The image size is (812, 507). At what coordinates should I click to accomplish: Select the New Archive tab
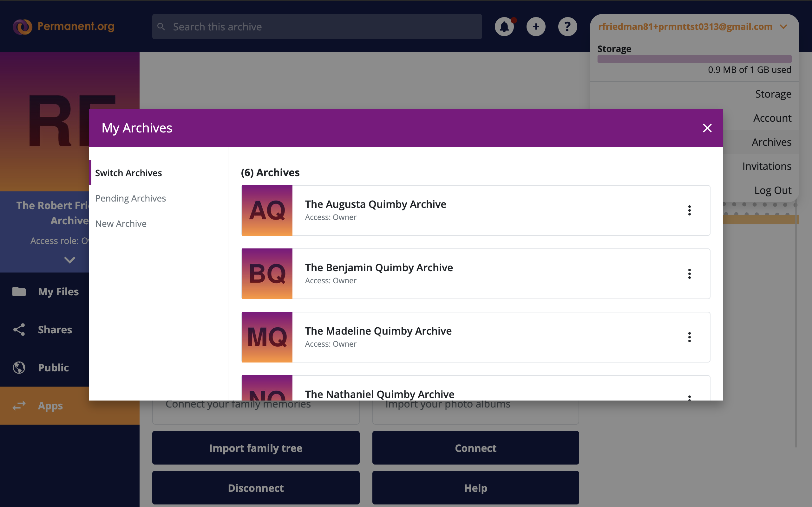[121, 224]
